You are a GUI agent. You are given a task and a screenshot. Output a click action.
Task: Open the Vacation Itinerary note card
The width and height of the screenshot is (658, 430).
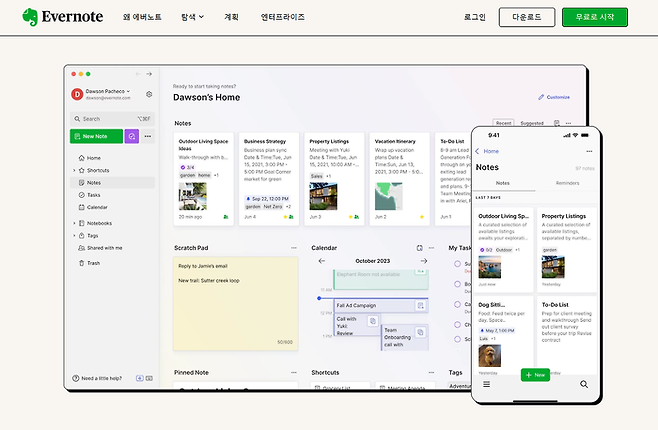point(400,179)
